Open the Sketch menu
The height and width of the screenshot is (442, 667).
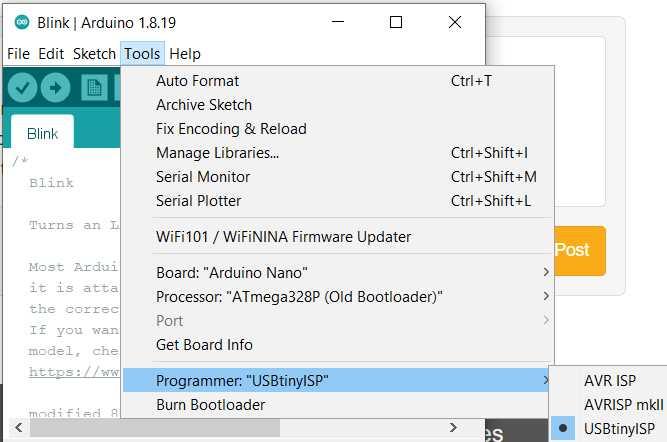point(94,54)
